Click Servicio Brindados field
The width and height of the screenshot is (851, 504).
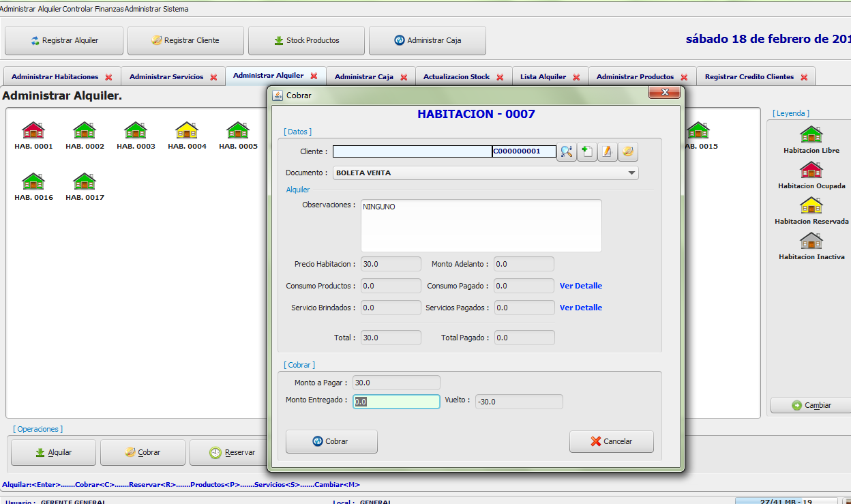click(391, 308)
